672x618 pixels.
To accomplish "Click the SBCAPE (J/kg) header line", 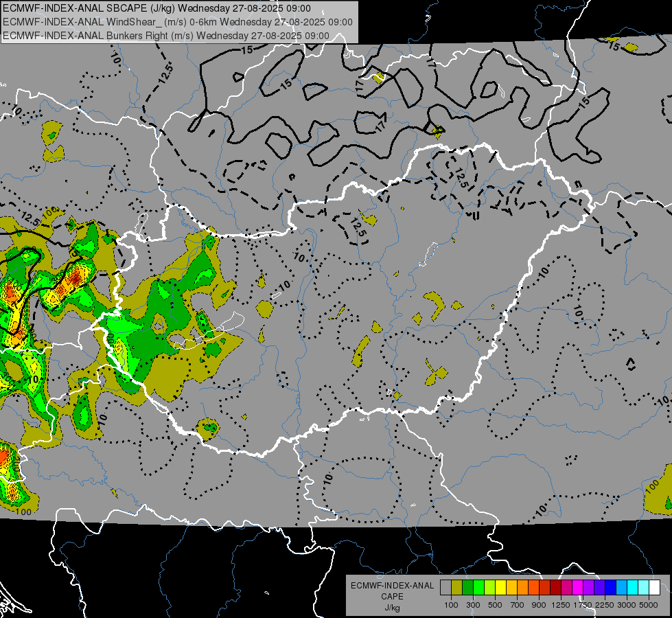I will pos(157,8).
